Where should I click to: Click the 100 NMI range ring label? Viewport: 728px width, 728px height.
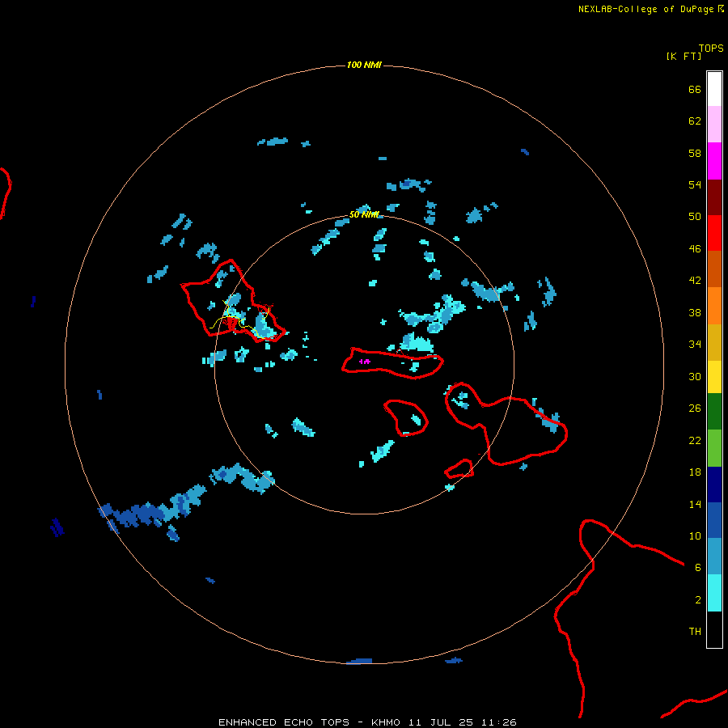click(x=364, y=65)
